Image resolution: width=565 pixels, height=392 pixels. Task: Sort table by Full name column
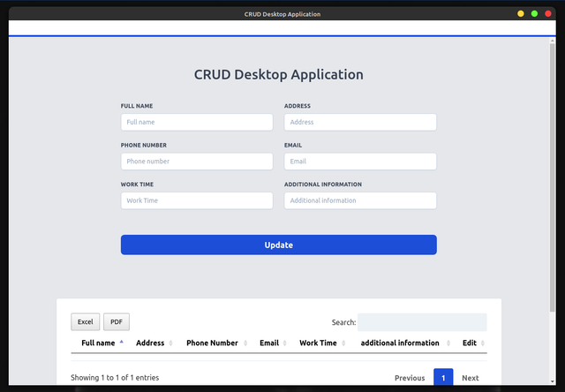pos(98,343)
